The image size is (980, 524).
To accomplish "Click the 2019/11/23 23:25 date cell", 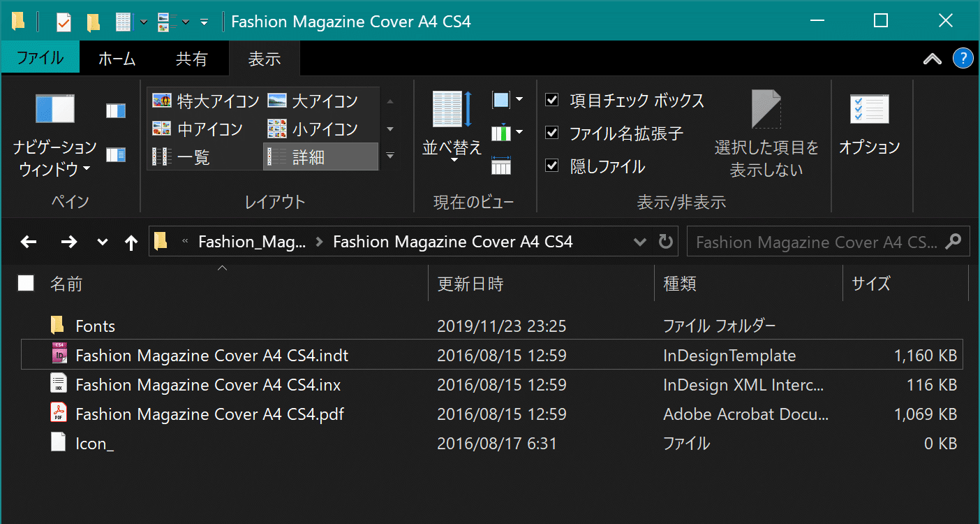I will coord(501,326).
